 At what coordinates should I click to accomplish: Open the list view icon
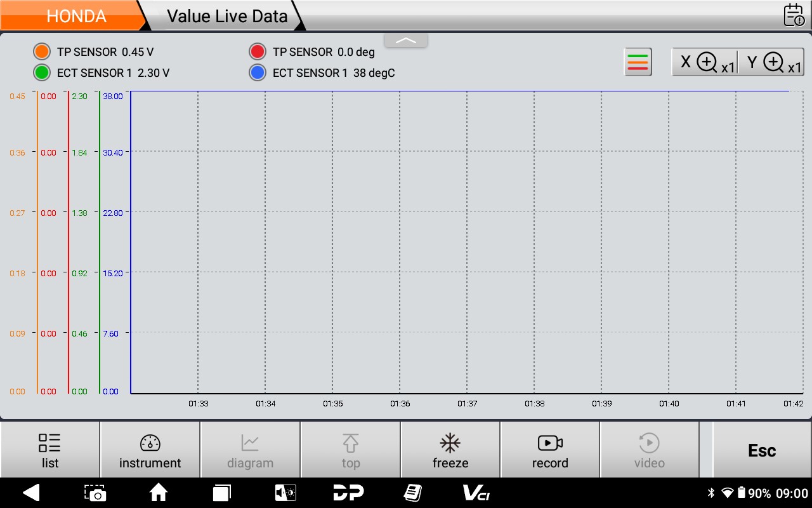click(49, 451)
